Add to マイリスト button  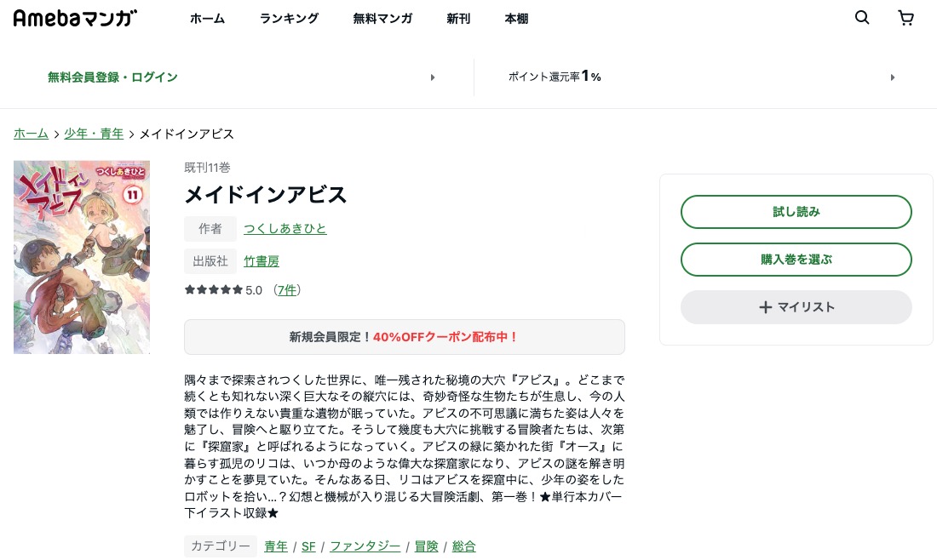[796, 307]
